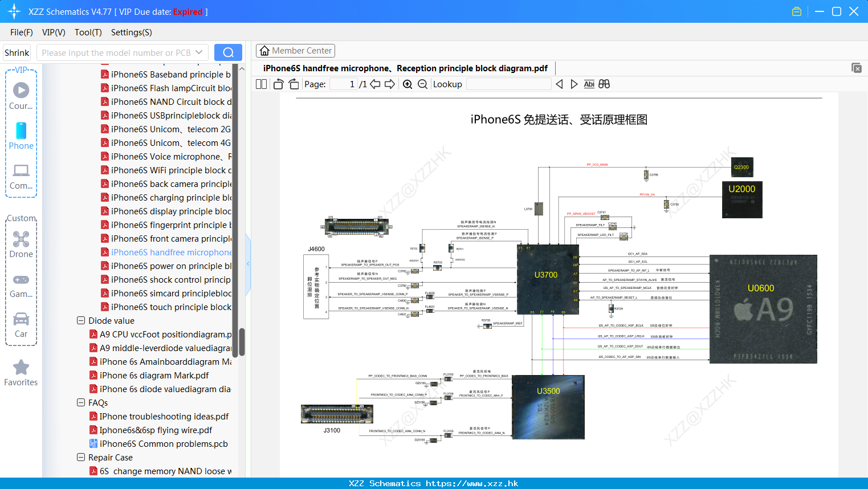Zoom out of the PDF
This screenshot has height=489, width=868.
point(422,84)
